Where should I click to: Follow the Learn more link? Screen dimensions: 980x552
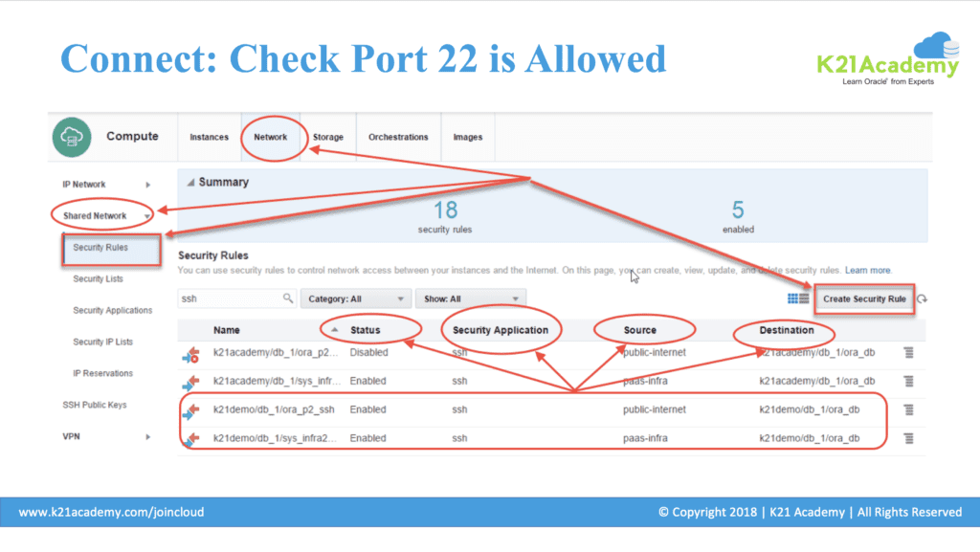click(868, 271)
